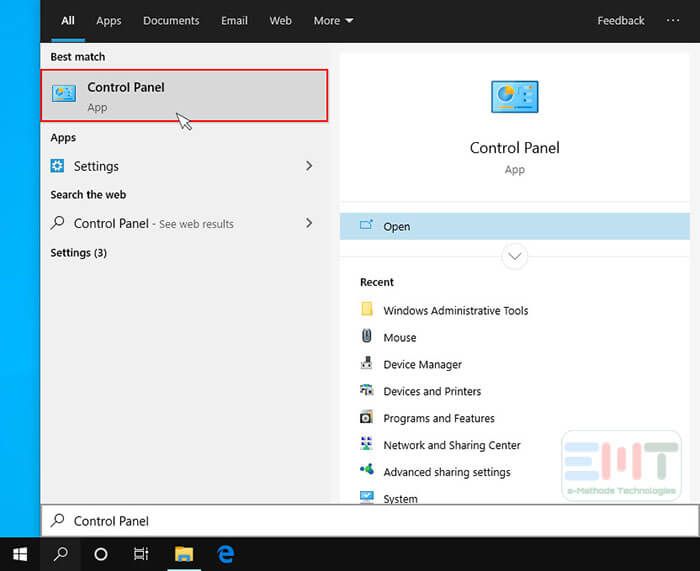This screenshot has width=700, height=571.
Task: Open Network and Sharing Center recent item
Action: [451, 446]
